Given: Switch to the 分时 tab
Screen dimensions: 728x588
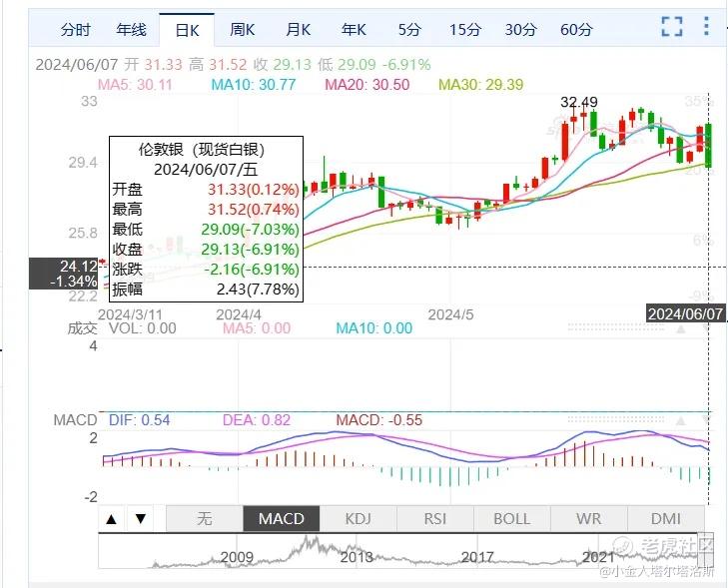Looking at the screenshot, I should (76, 30).
